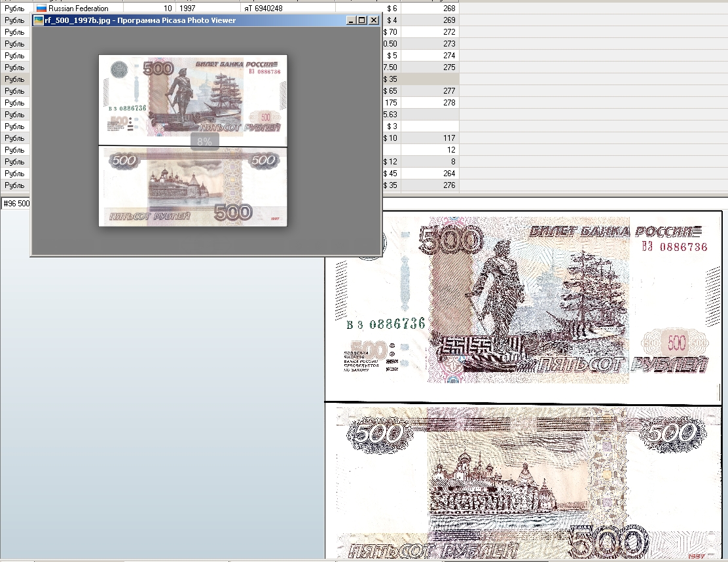Minimize the Picasa Photo Viewer window
728x562 pixels.
click(351, 20)
